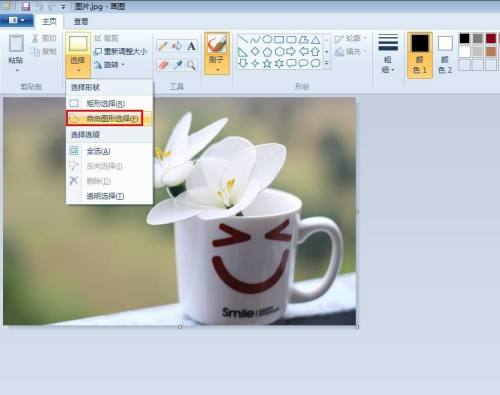Activate Color 2 selector
The image size is (500, 395).
445,55
